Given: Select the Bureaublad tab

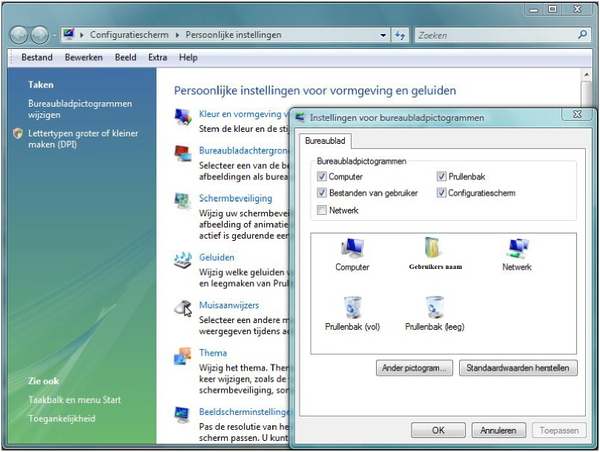Looking at the screenshot, I should pyautogui.click(x=325, y=141).
